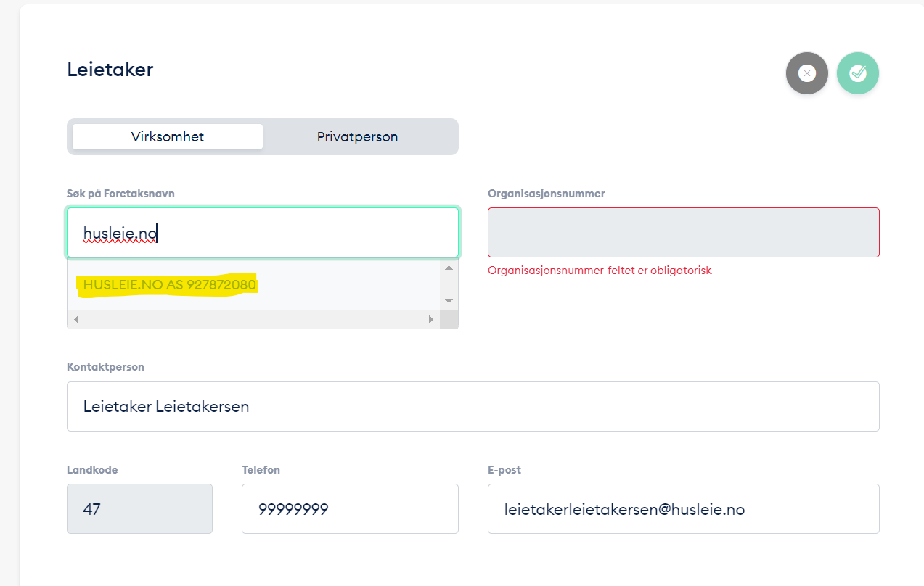Switch to Virksomhet tenant type
The image size is (924, 586).
(x=168, y=137)
